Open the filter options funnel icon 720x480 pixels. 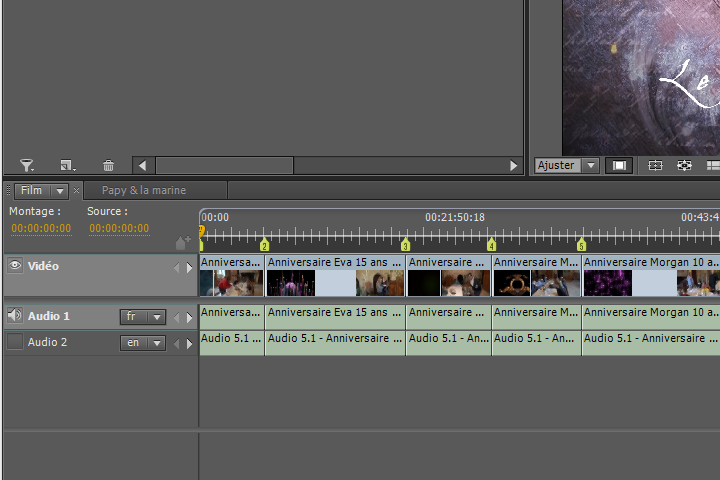pos(27,166)
